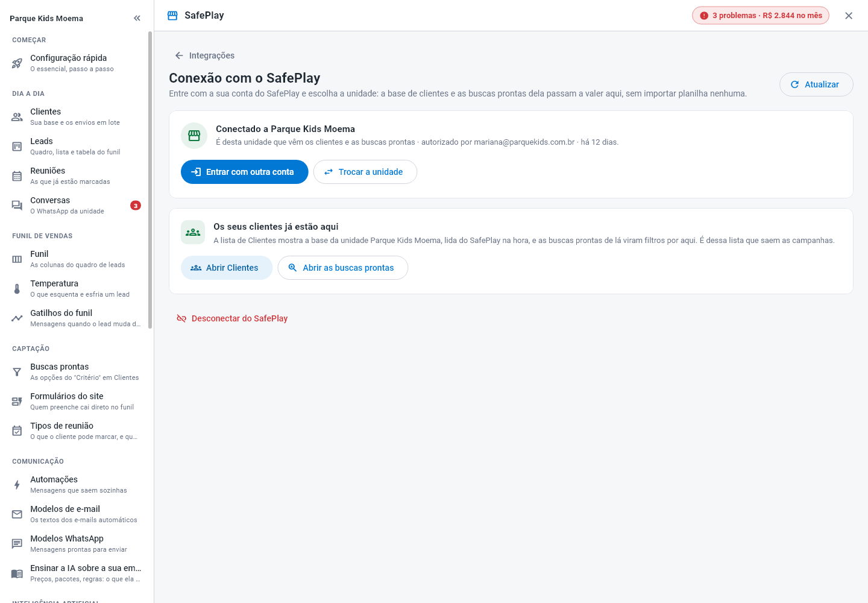Click Desconectar do SafePlay link
This screenshot has height=603, width=868.
click(x=232, y=318)
